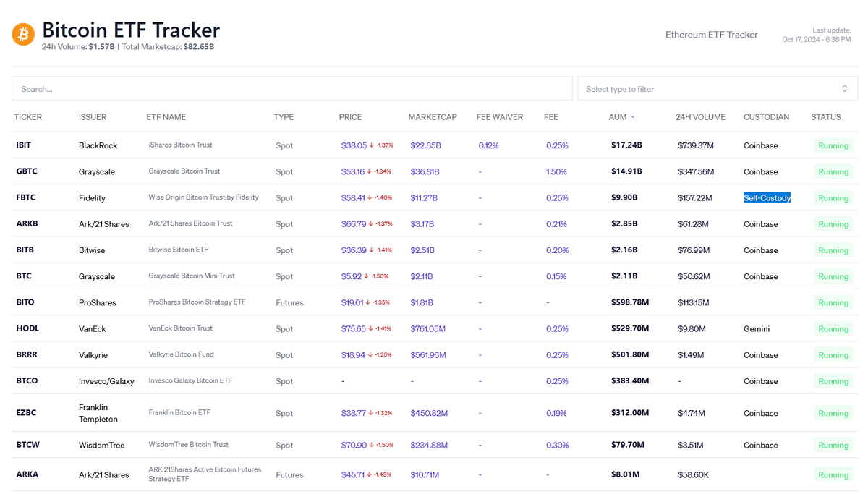Click the Running status badge for ARKA
The image size is (868, 494).
coord(833,475)
